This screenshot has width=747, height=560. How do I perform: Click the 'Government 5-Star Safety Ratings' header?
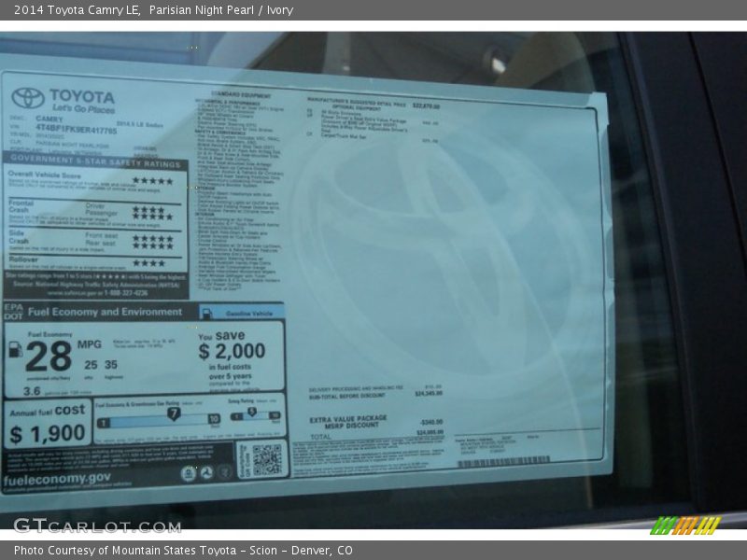[96, 161]
